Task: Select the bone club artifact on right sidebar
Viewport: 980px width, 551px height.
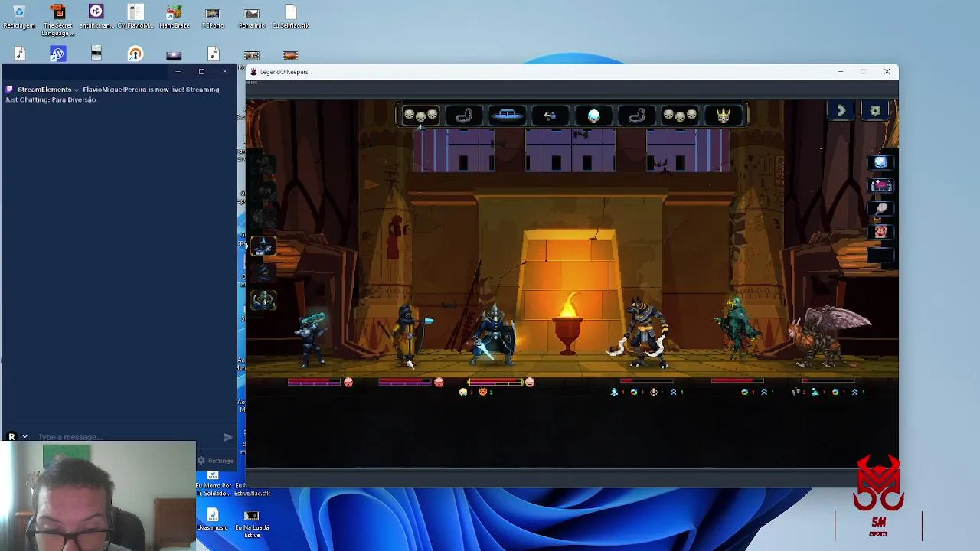Action: (x=880, y=208)
